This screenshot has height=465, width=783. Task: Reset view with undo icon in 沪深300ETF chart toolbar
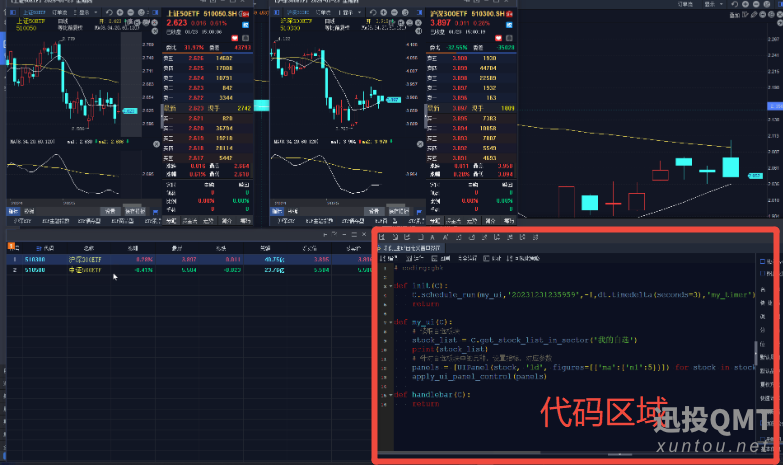pyautogui.click(x=373, y=12)
